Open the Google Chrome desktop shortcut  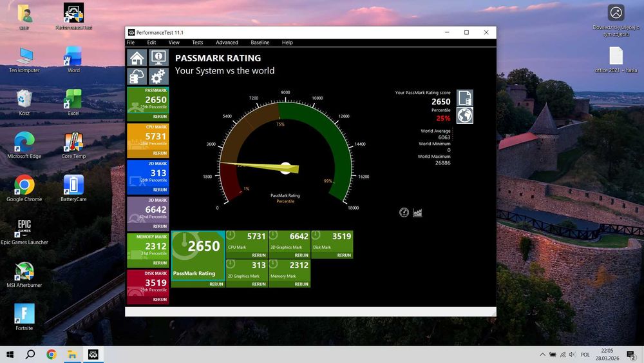click(x=24, y=188)
